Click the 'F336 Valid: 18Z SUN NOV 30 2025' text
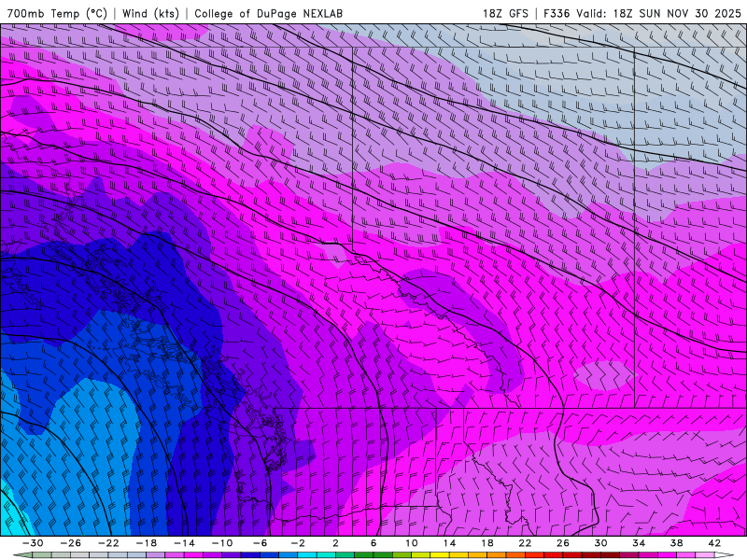The image size is (747, 560). pos(642,13)
